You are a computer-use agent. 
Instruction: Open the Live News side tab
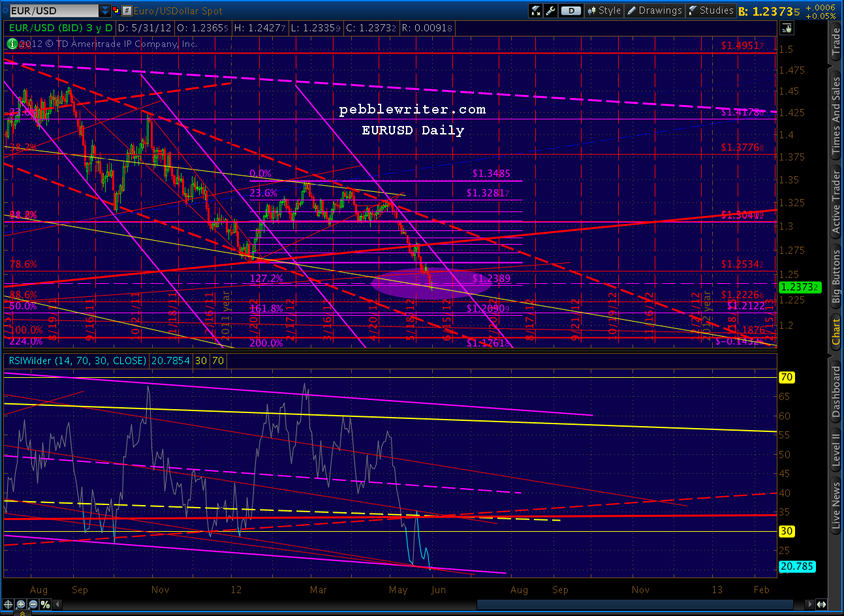point(836,506)
